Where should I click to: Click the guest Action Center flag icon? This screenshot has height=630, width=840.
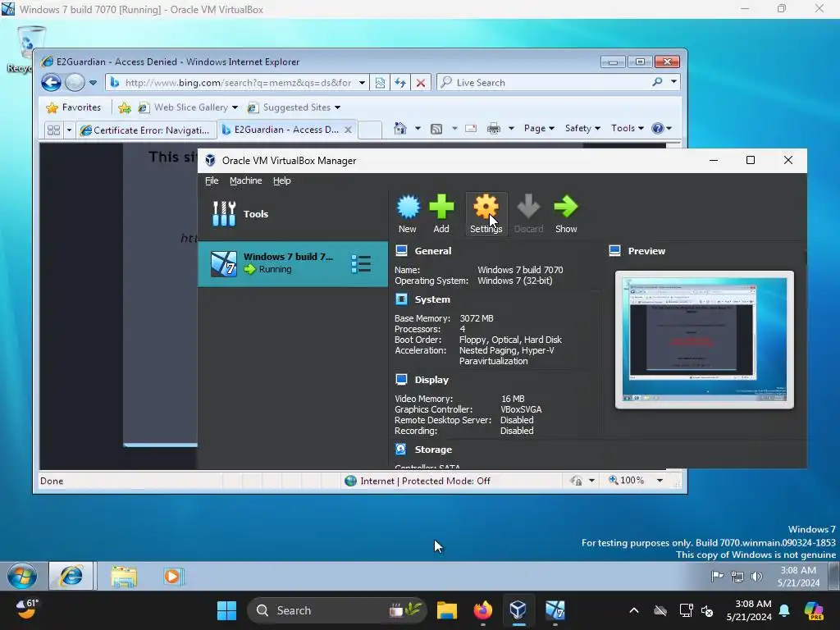[717, 577]
